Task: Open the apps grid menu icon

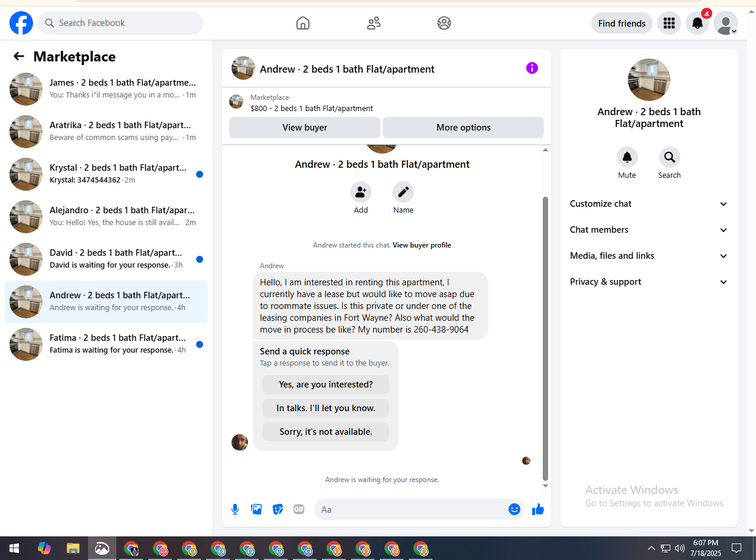Action: point(669,23)
